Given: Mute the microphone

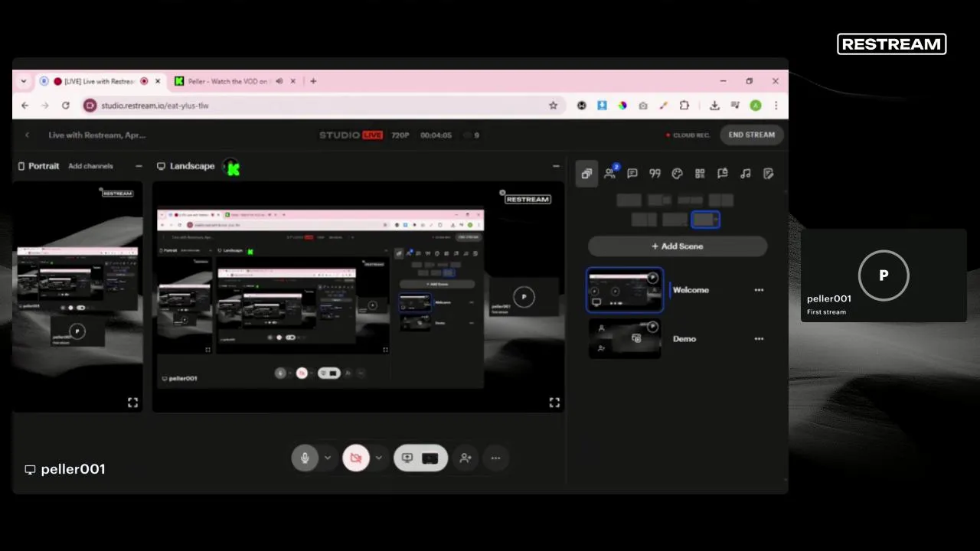Looking at the screenshot, I should [305, 458].
